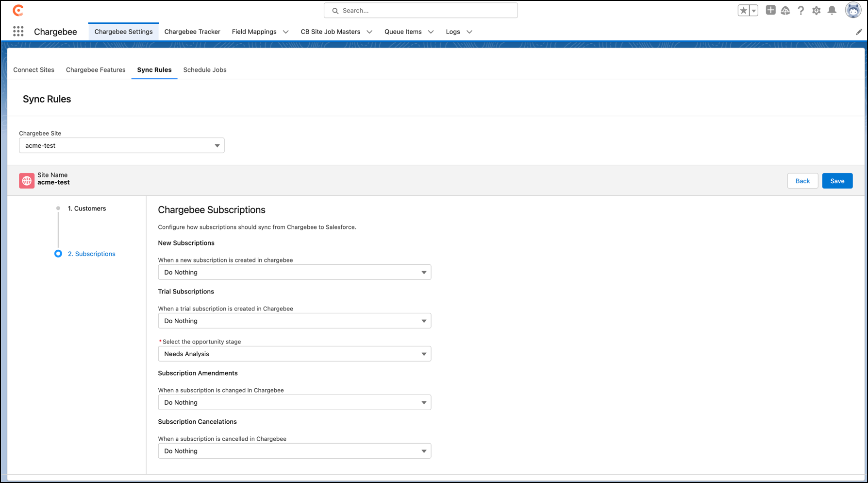Viewport: 868px width, 483px height.
Task: Click the Save button
Action: click(837, 181)
